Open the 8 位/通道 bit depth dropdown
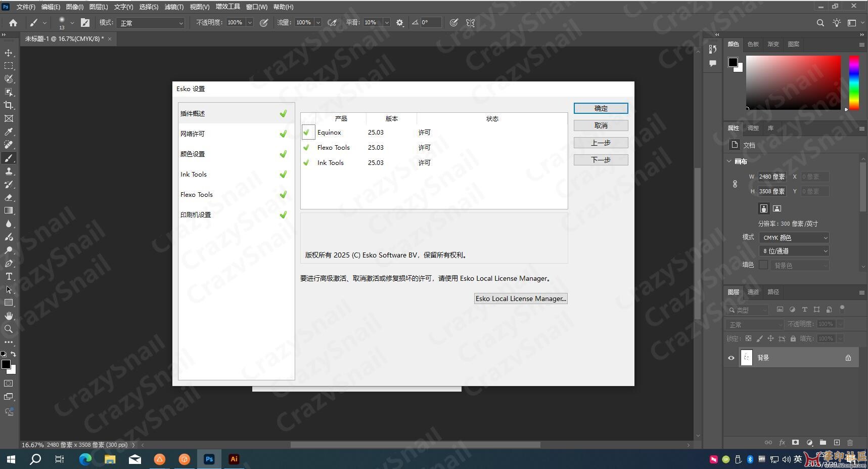Screen dimensions: 868x469 [x=794, y=251]
